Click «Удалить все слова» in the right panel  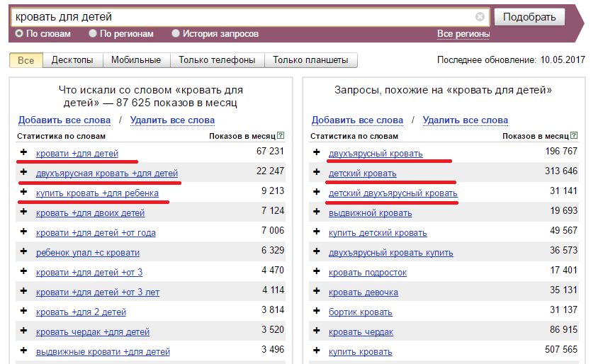465,120
